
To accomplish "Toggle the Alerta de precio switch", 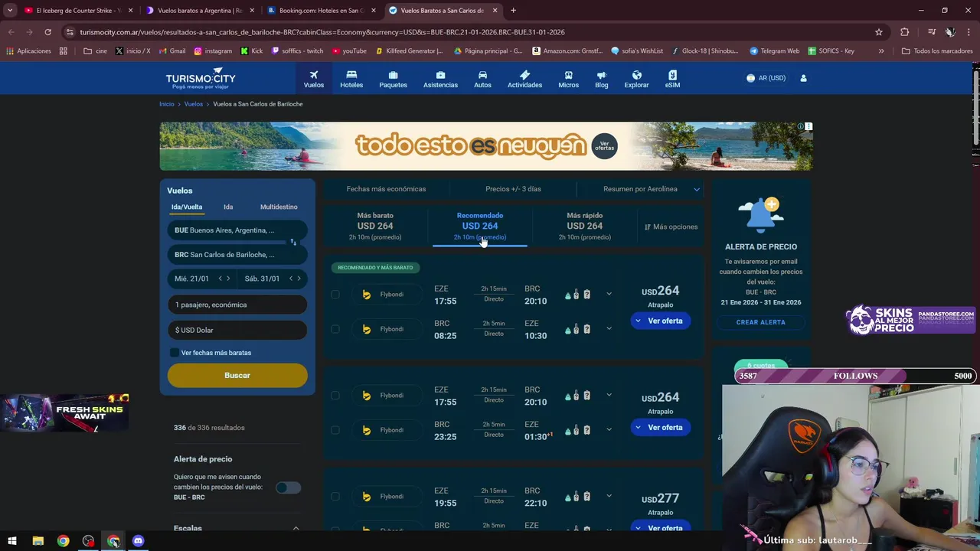I will pyautogui.click(x=288, y=487).
